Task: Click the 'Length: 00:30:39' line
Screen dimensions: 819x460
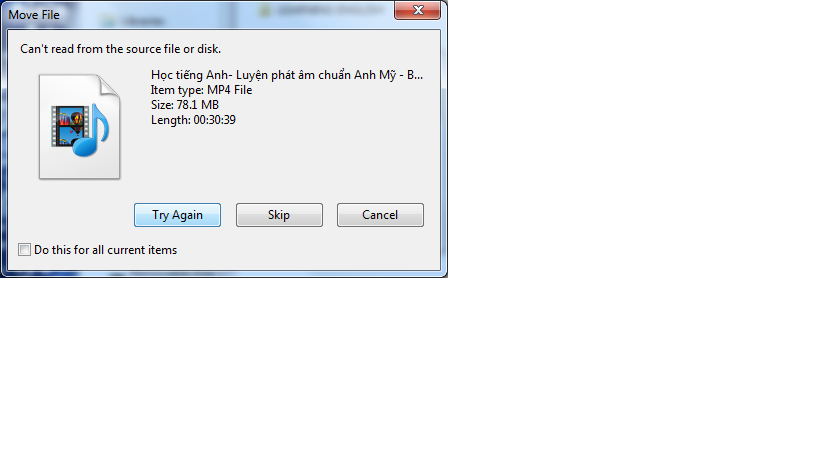Action: coord(193,120)
